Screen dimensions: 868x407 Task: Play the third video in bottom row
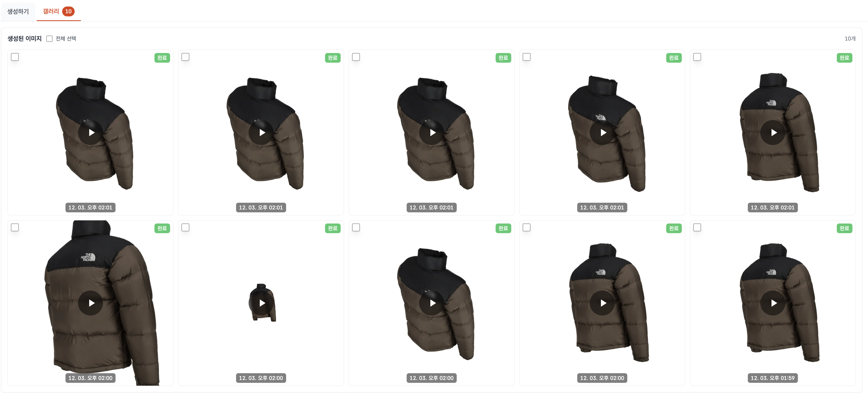coord(432,303)
